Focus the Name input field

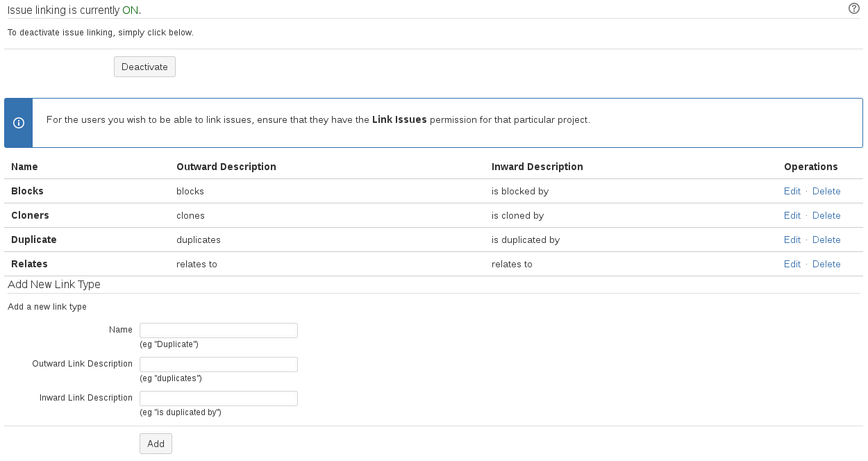click(x=219, y=330)
